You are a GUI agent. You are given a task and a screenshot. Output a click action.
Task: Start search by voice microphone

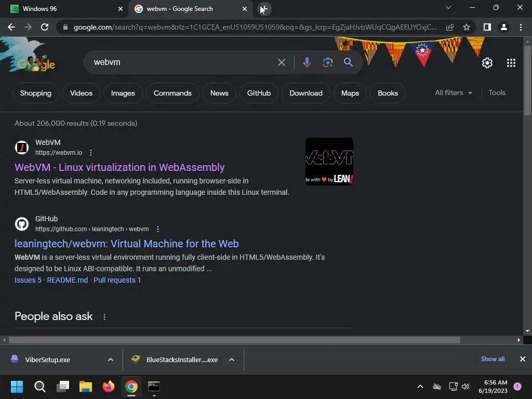coord(307,62)
